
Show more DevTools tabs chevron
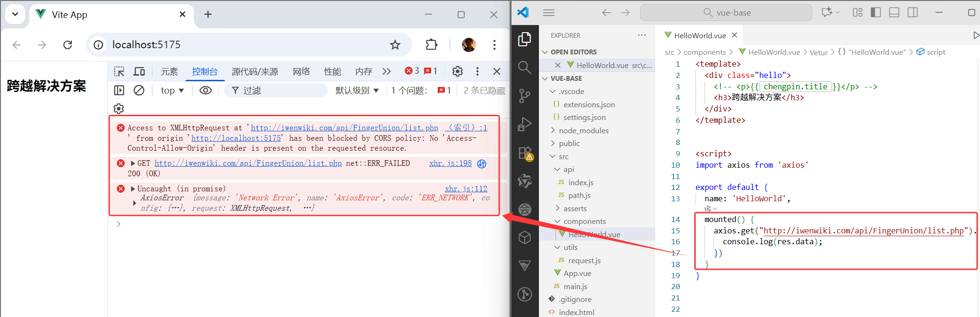[x=387, y=71]
